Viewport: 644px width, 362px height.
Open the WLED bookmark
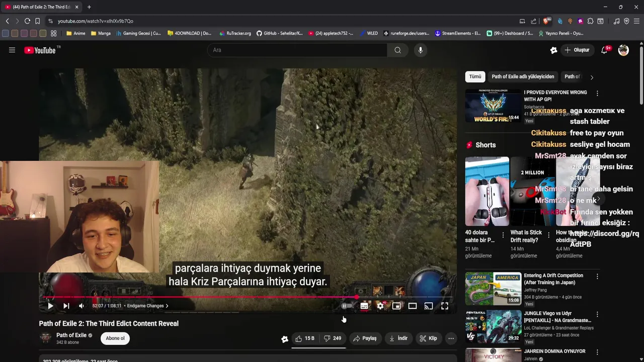click(x=368, y=33)
